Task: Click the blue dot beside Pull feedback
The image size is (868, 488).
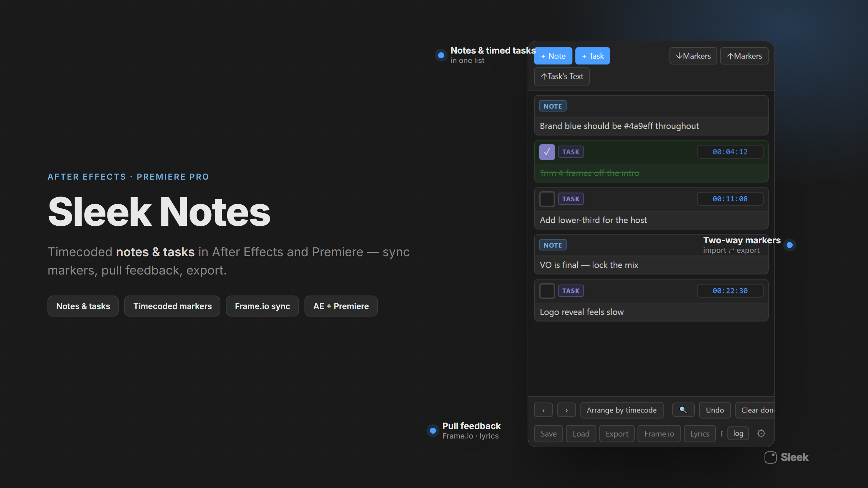Action: pos(433,431)
